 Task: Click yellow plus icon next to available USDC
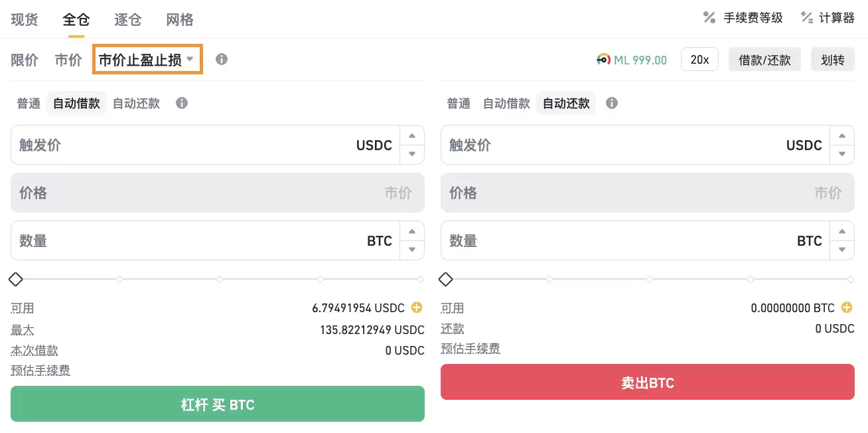pyautogui.click(x=417, y=307)
